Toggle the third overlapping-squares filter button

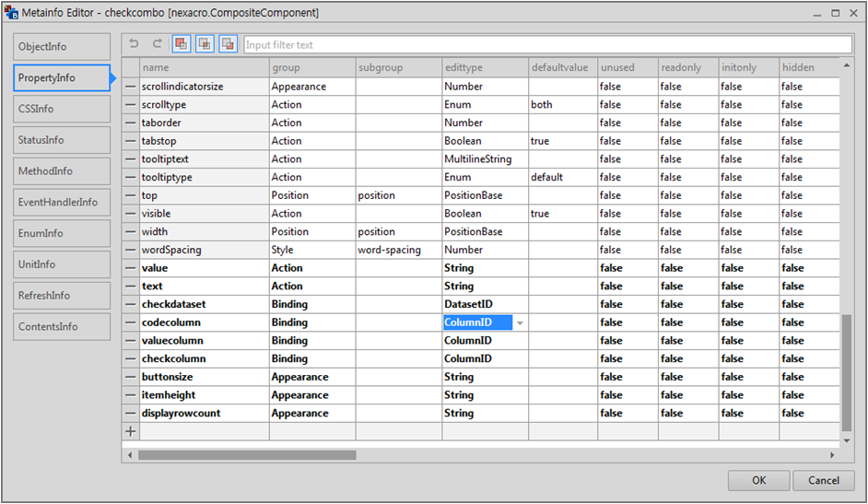tap(228, 44)
